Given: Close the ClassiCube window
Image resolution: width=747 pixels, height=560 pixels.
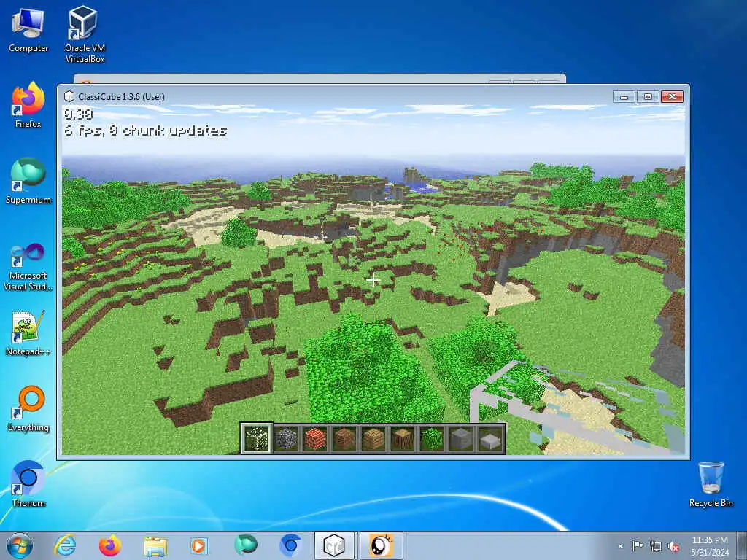Looking at the screenshot, I should click(672, 97).
